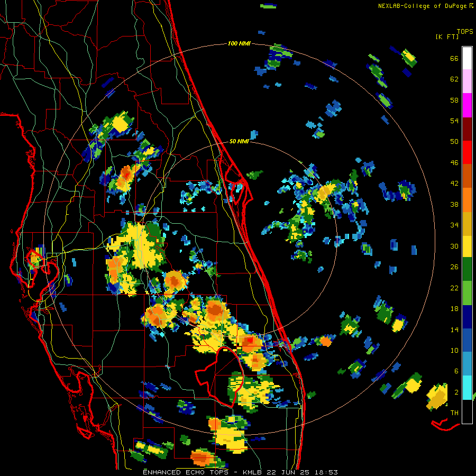Select the light orange legend swatch
The width and height of the screenshot is (476, 476).
point(467,199)
